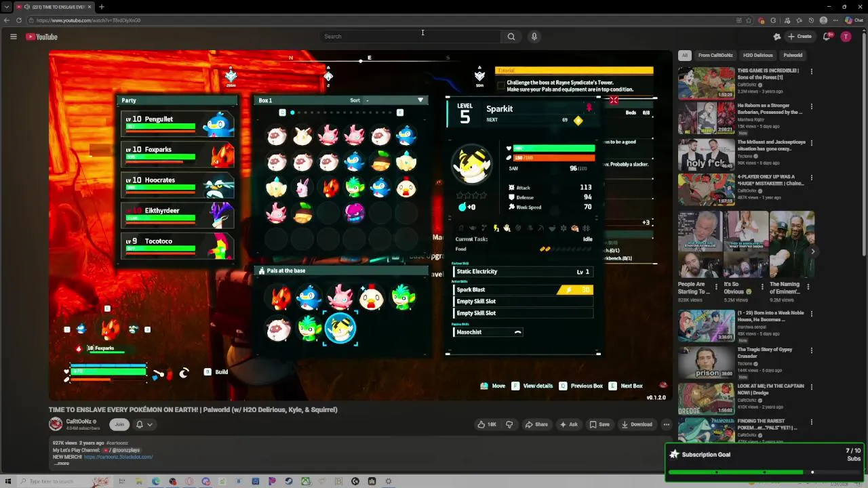Click the search magnifier button

coord(511,37)
